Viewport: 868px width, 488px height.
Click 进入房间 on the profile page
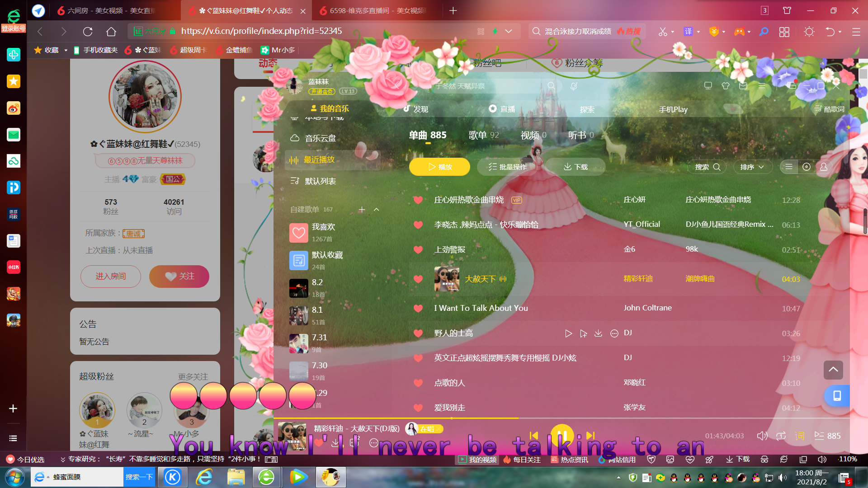point(111,276)
